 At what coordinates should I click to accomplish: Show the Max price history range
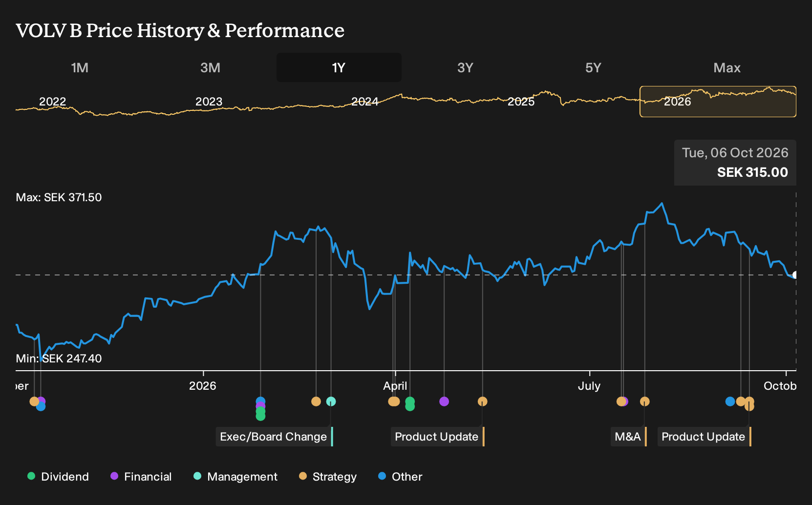pos(727,67)
